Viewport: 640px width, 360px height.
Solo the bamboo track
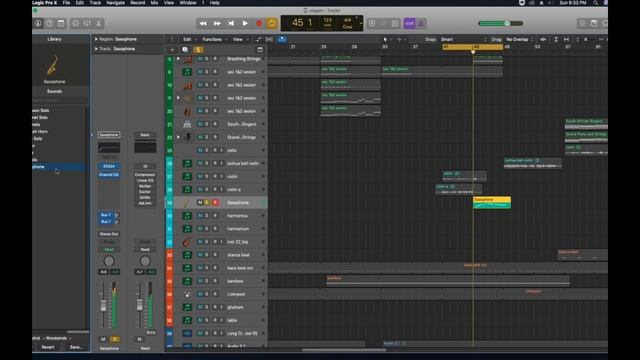[x=207, y=281]
